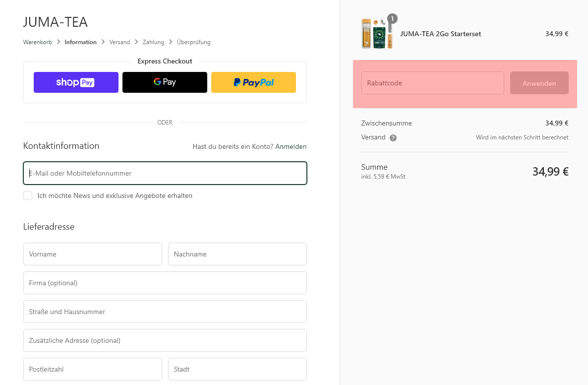This screenshot has width=588, height=385.
Task: Pay with Google Pay button
Action: click(165, 82)
